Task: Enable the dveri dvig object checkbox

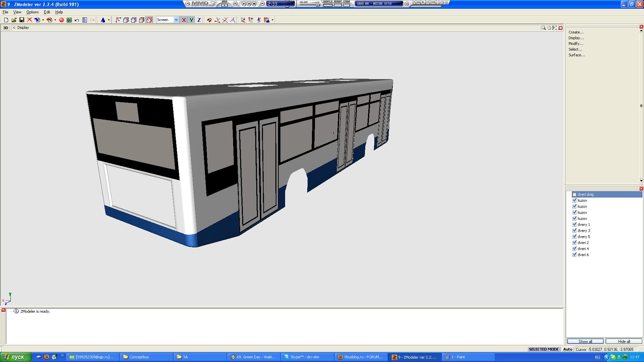Action: (x=574, y=194)
